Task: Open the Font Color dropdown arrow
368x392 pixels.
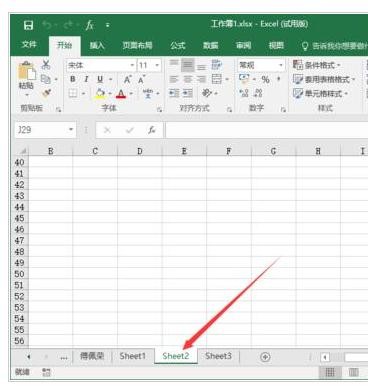Action: [131, 94]
